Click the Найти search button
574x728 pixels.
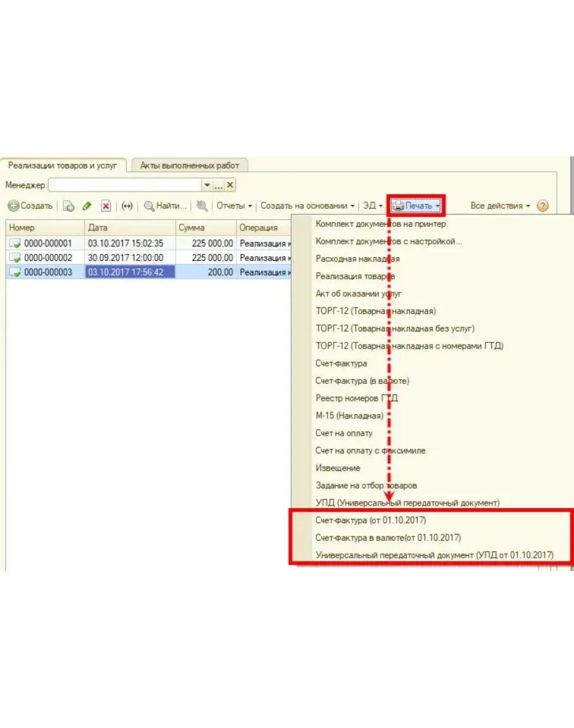pyautogui.click(x=165, y=206)
